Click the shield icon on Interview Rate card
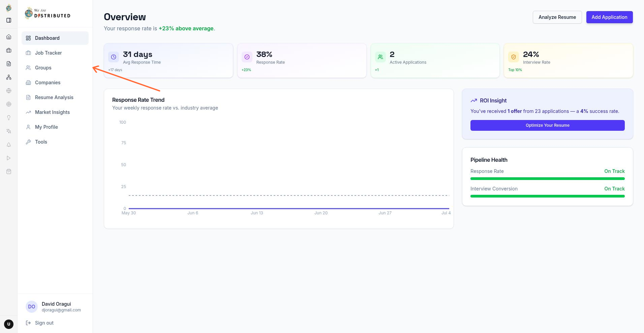 pos(514,57)
